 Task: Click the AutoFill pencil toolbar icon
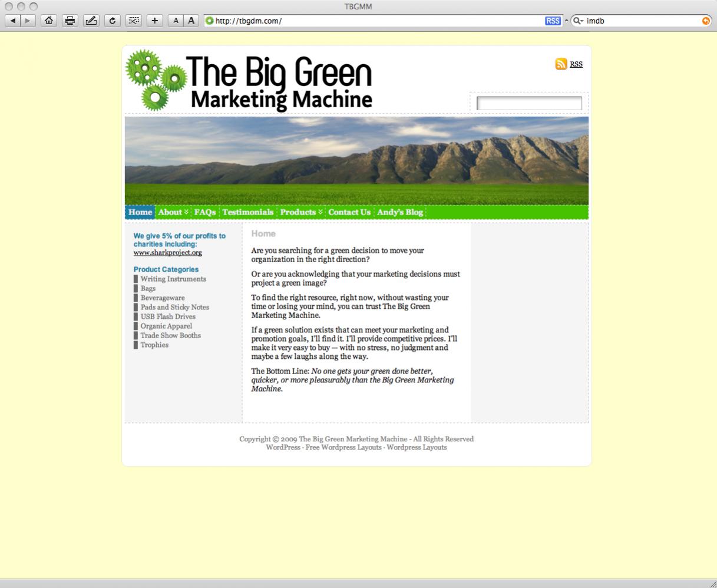91,21
